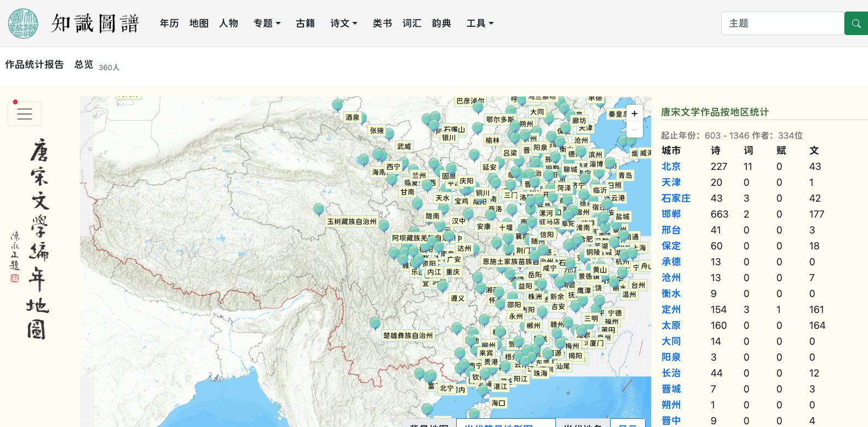The image size is (868, 427).
Task: Open the hamburger sidebar menu
Action: pyautogui.click(x=25, y=113)
